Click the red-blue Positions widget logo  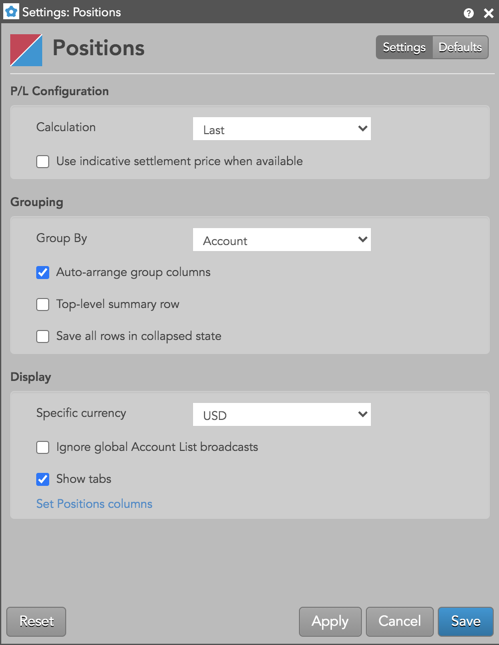(x=26, y=50)
